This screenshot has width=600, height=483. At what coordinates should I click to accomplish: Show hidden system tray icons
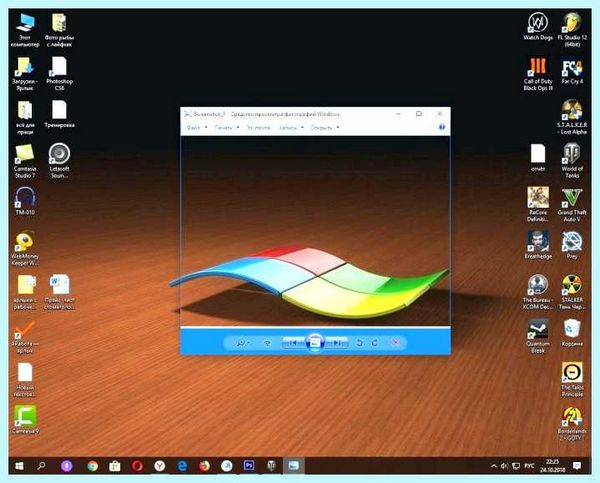point(494,466)
